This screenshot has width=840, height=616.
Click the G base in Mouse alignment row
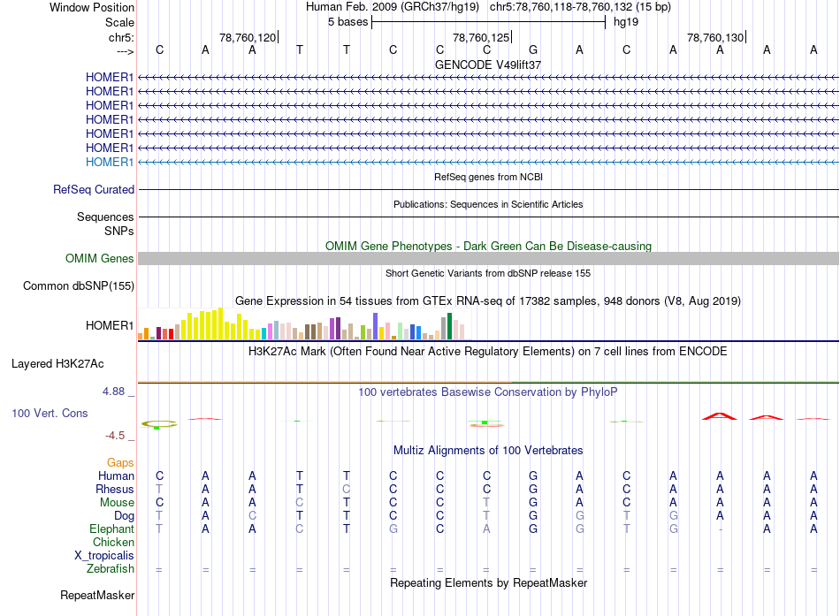(x=533, y=503)
